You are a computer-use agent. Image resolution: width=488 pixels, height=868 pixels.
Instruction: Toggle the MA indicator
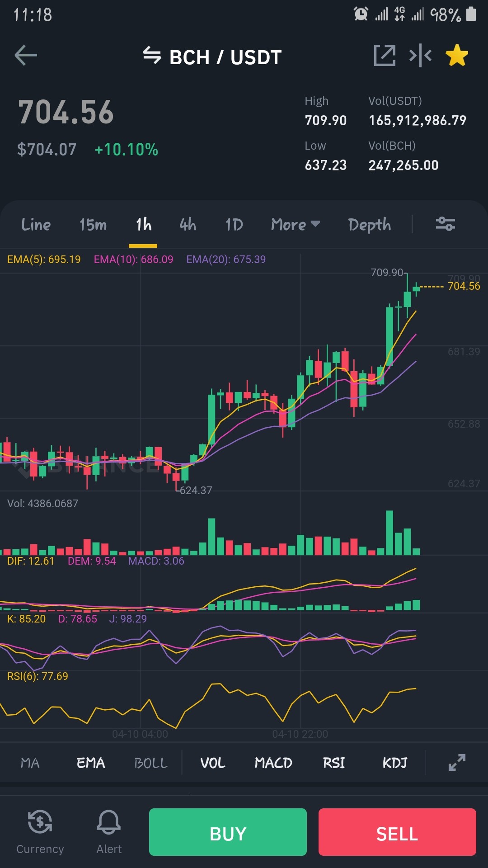[30, 763]
